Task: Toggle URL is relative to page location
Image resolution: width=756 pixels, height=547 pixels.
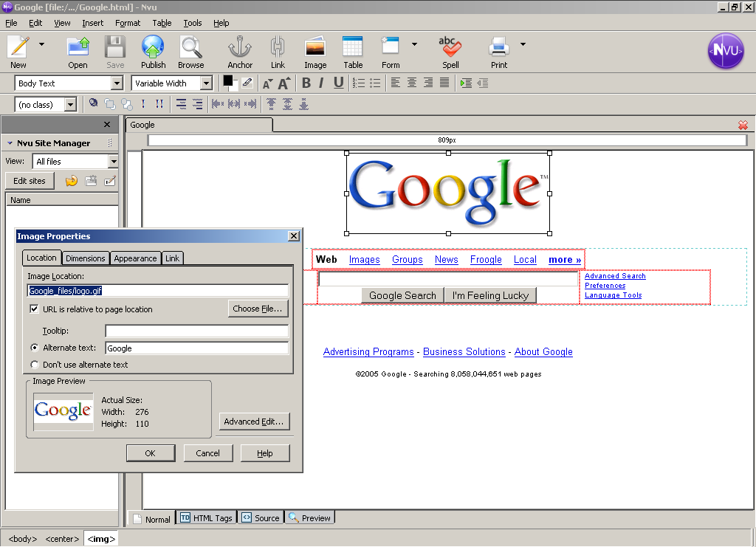Action: pos(34,309)
